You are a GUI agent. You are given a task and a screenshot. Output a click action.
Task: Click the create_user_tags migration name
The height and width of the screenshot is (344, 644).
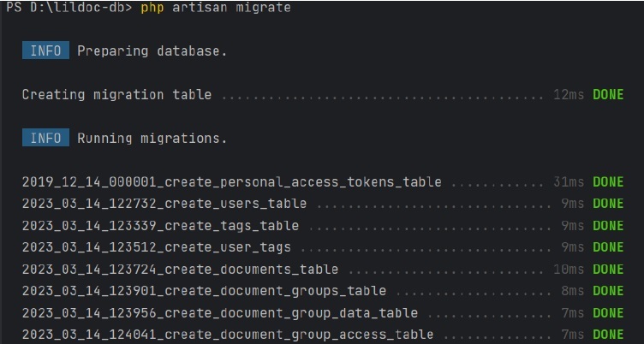pos(156,247)
